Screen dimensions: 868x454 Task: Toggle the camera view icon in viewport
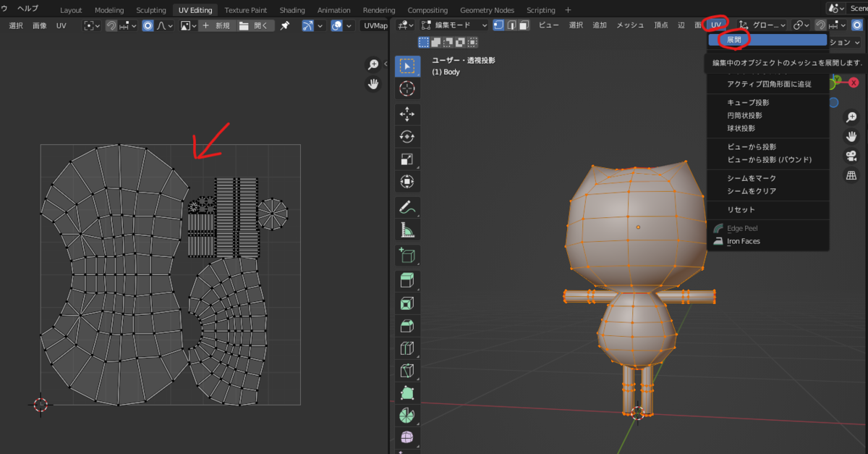click(851, 156)
